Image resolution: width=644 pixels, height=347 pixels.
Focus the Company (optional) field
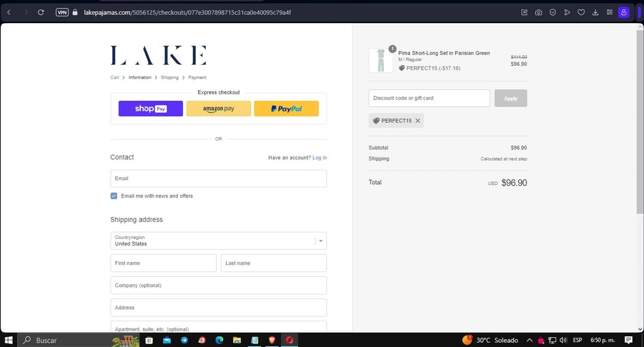[x=219, y=285]
